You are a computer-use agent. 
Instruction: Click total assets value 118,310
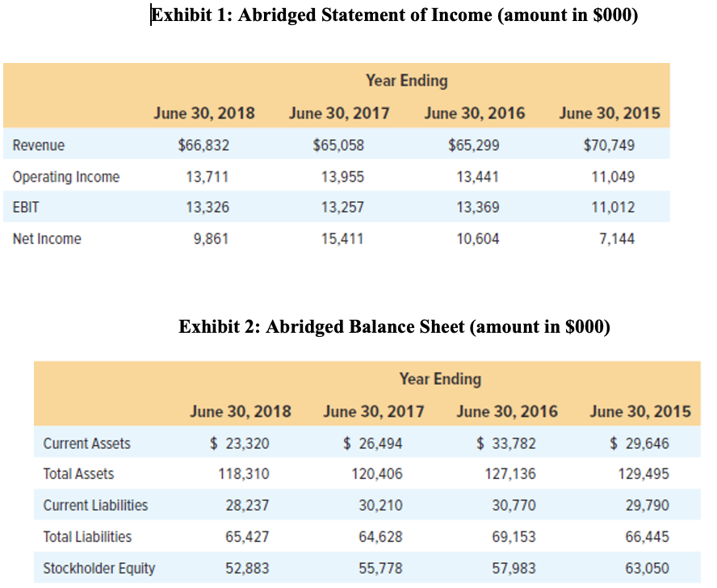tap(244, 474)
